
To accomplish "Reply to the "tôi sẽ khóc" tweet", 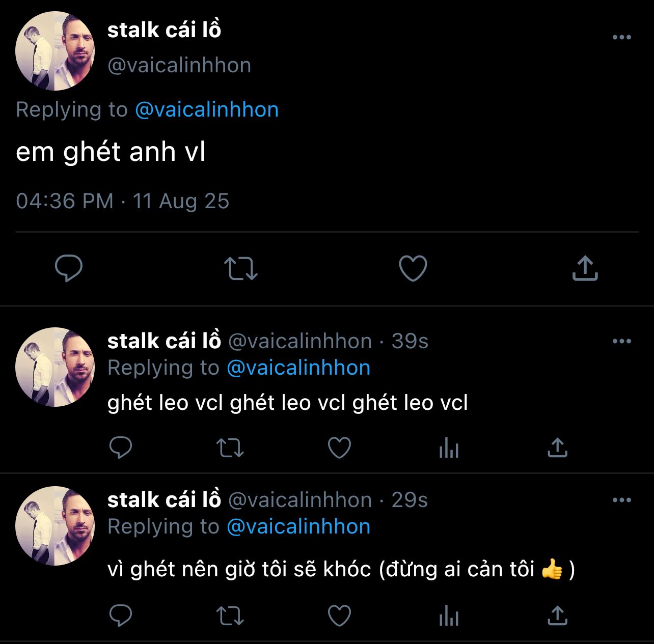I will [121, 616].
